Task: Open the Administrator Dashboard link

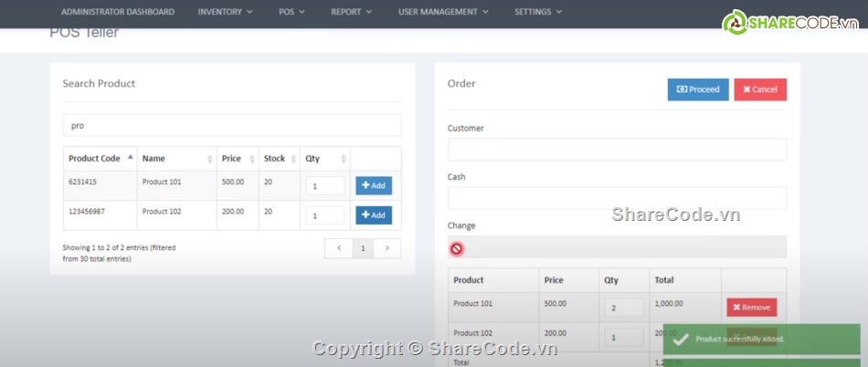Action: point(117,12)
